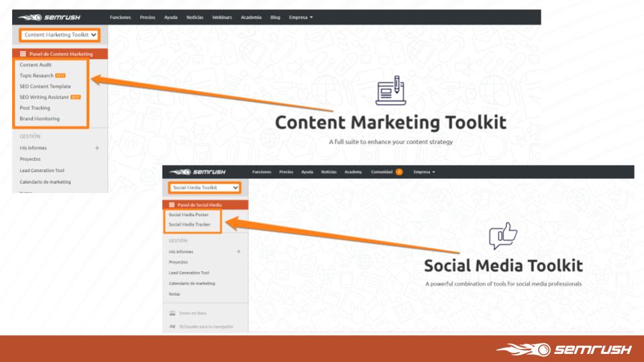Open Notas in Social Media window
This screenshot has height=362, width=644.
pyautogui.click(x=174, y=294)
